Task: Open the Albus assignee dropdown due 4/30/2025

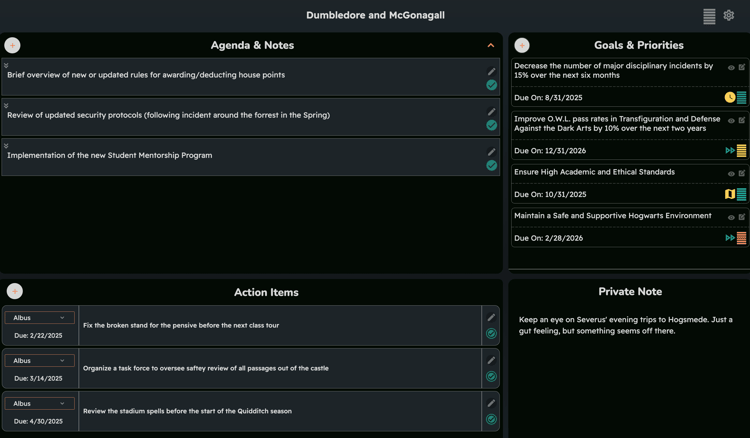Action: [39, 404]
